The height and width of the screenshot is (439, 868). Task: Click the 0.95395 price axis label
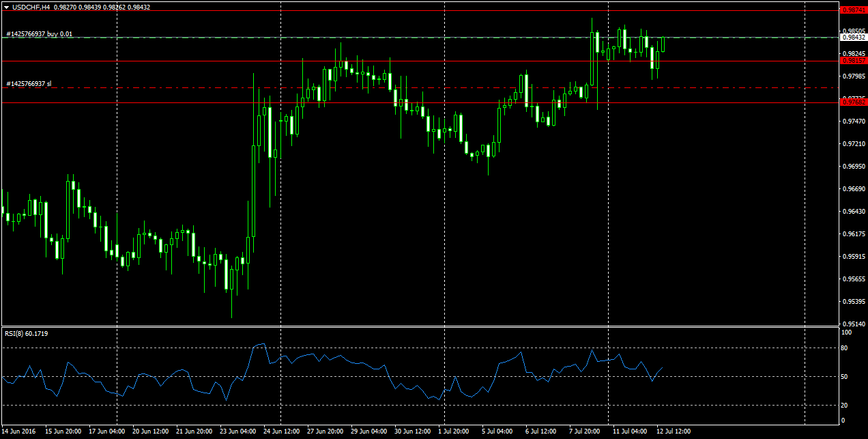[854, 301]
